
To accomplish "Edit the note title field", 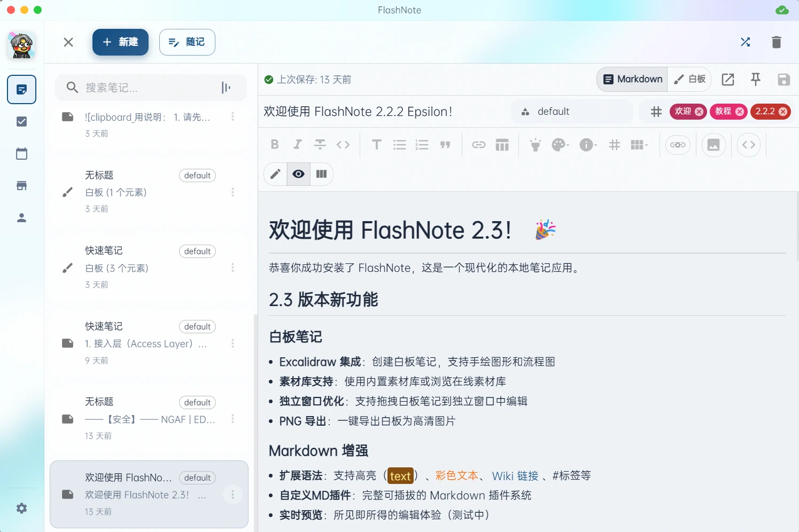I will tap(382, 112).
